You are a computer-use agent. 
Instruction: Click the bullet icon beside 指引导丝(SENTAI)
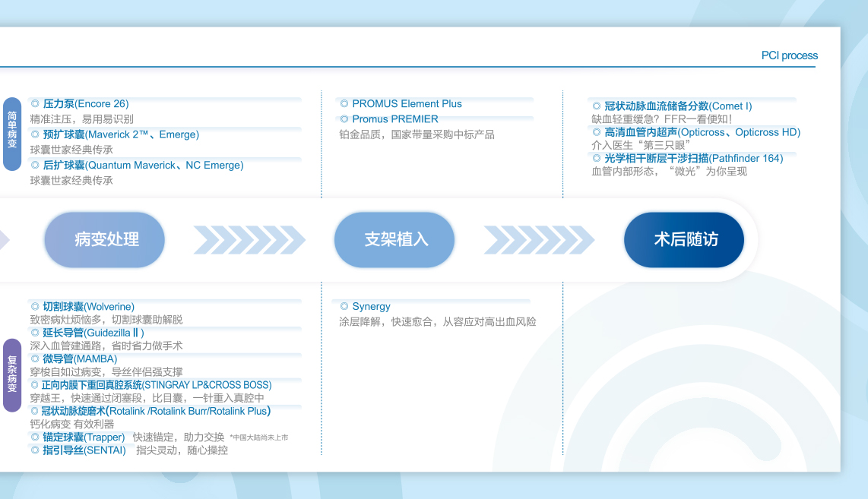35,450
